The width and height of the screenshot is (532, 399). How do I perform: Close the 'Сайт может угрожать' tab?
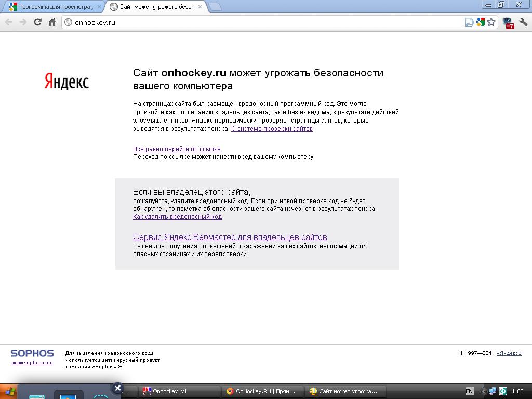(200, 7)
